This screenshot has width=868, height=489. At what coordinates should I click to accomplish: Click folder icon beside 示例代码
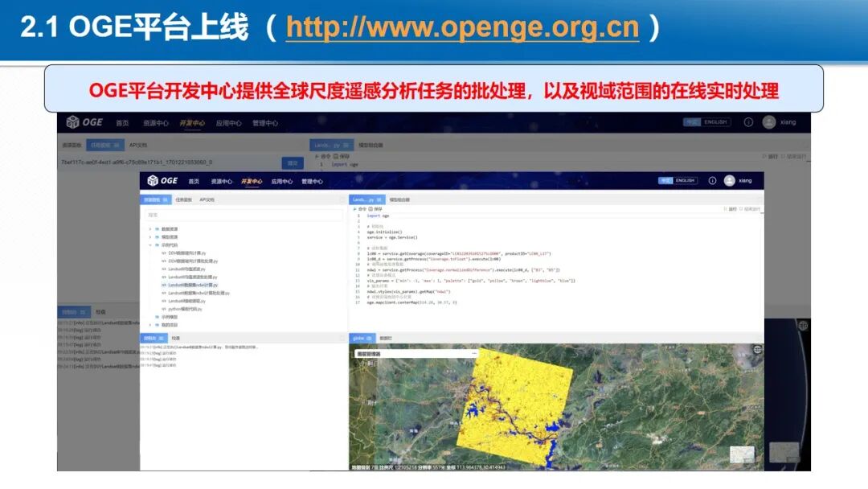coord(158,244)
